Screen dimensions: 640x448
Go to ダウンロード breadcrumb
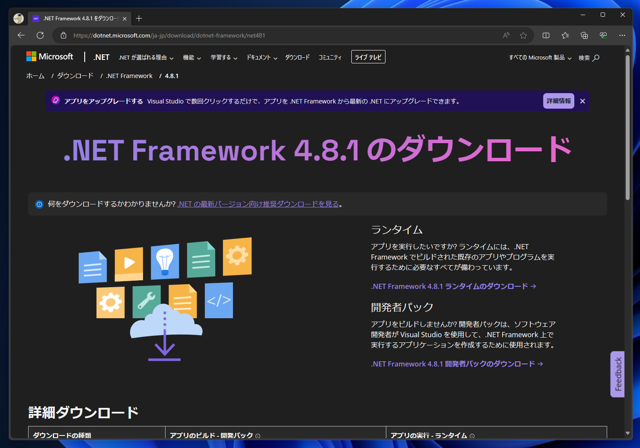[x=75, y=76]
